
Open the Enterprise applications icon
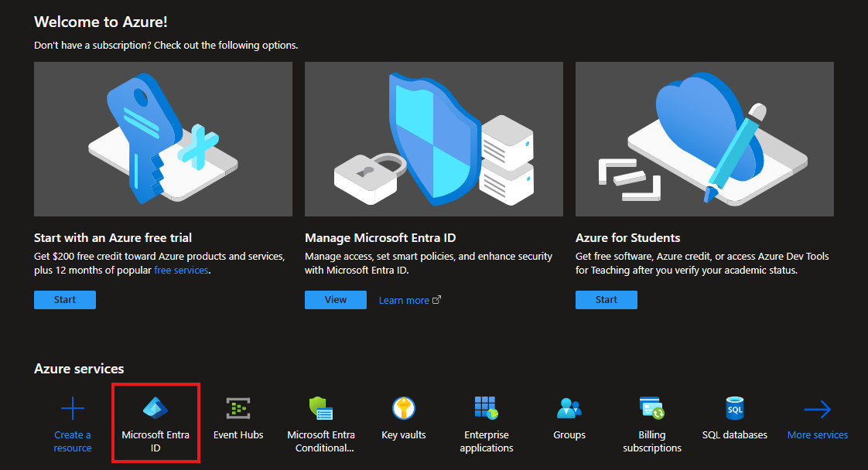click(x=487, y=408)
